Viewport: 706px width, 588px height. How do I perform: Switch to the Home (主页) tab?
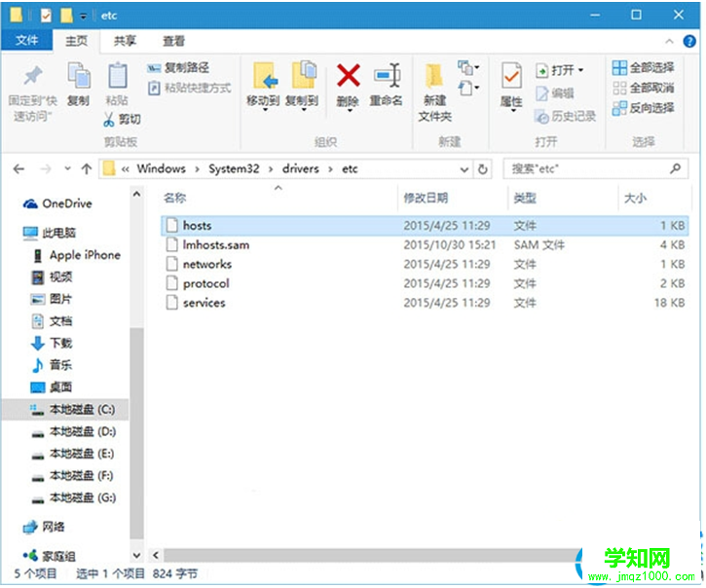pyautogui.click(x=77, y=41)
